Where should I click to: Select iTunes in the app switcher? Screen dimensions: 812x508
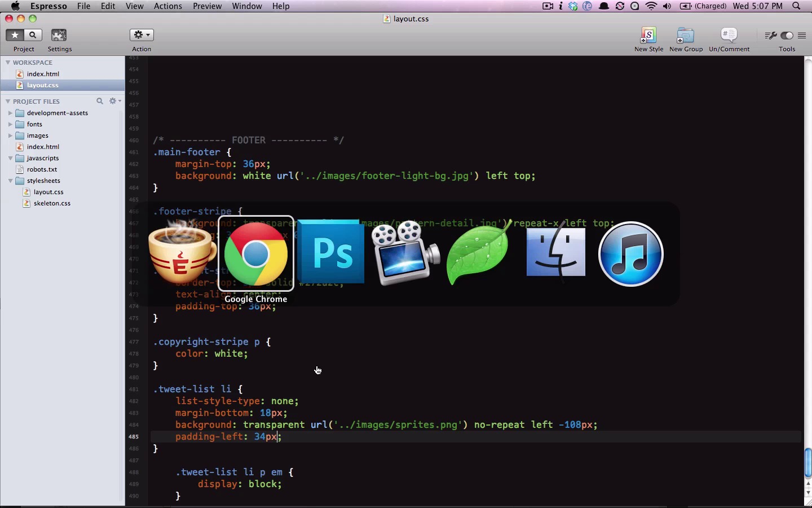[x=630, y=254]
